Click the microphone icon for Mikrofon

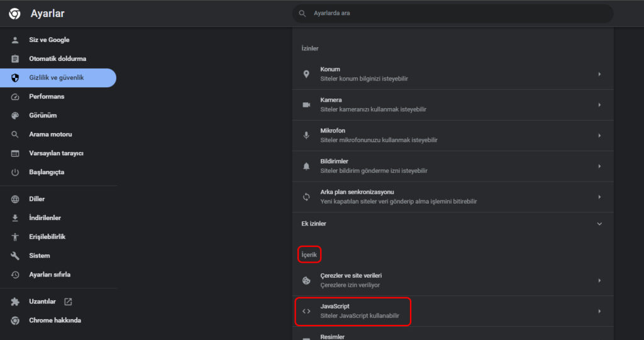(x=306, y=136)
